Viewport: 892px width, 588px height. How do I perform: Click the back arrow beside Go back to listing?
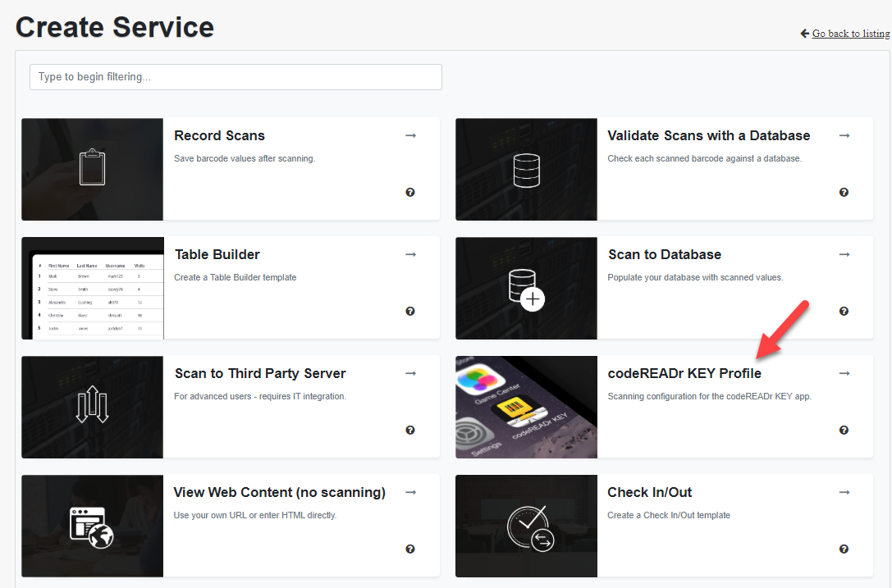tap(804, 34)
